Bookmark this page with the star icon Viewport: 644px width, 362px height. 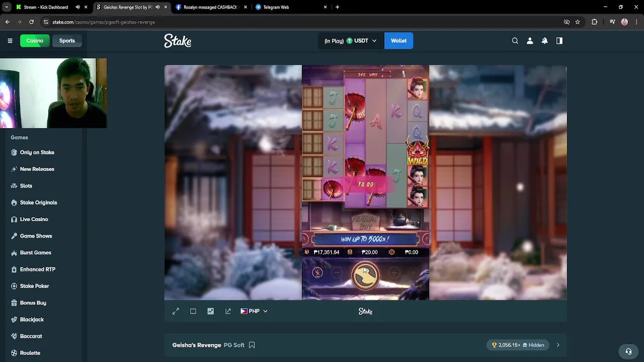[x=578, y=22]
